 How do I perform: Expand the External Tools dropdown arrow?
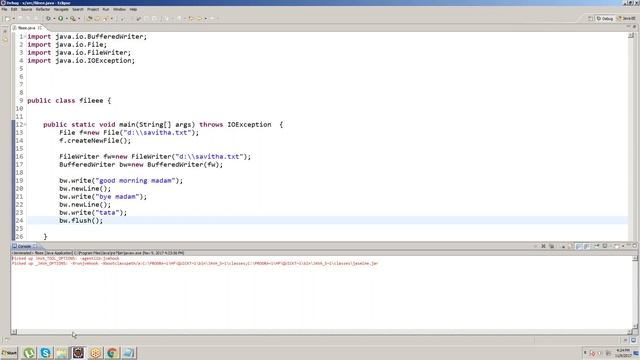pos(79,18)
